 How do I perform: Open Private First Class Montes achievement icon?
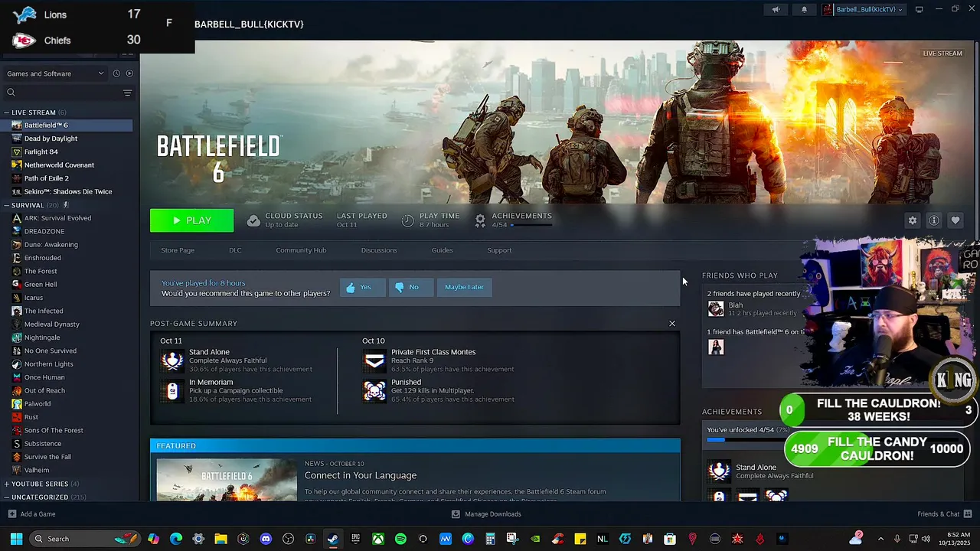[x=374, y=360]
